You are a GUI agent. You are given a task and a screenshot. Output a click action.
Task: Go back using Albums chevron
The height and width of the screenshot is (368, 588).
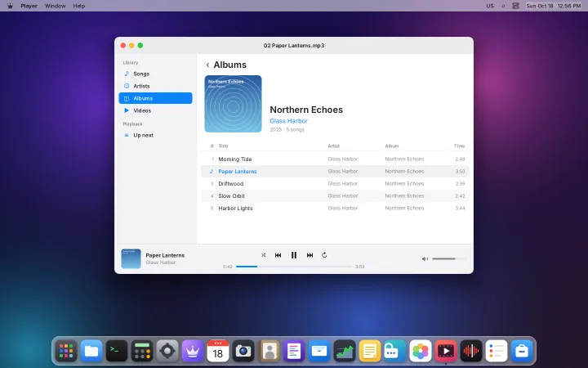coord(207,65)
